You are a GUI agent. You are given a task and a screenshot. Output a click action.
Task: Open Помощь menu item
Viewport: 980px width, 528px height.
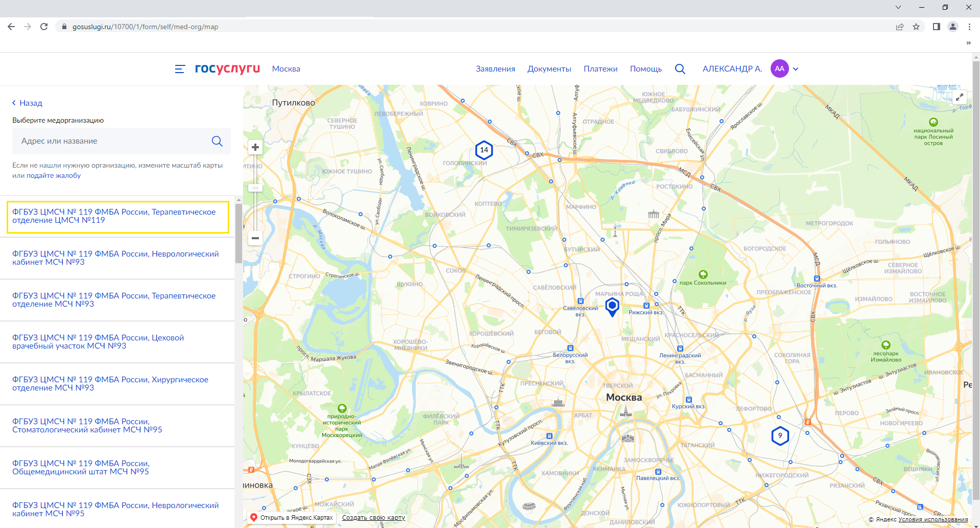click(646, 69)
